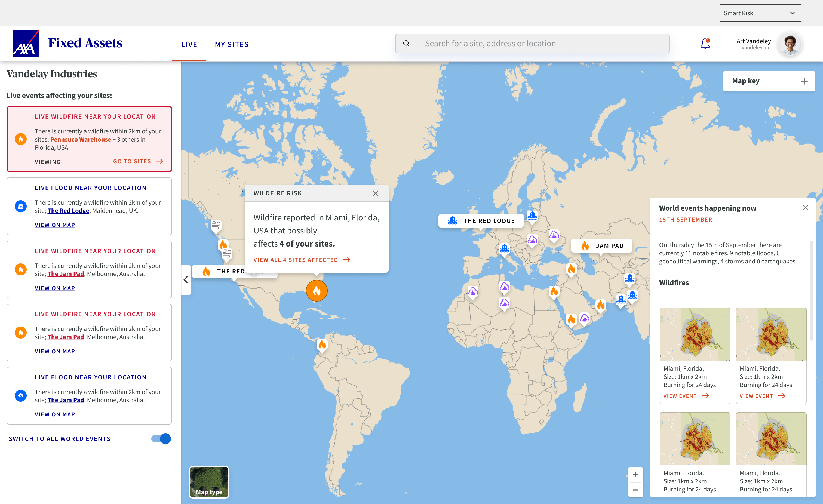Screen dimensions: 823x504
Task: Click VIEW ALL 4 SITES AFFECTED
Action: (302, 260)
